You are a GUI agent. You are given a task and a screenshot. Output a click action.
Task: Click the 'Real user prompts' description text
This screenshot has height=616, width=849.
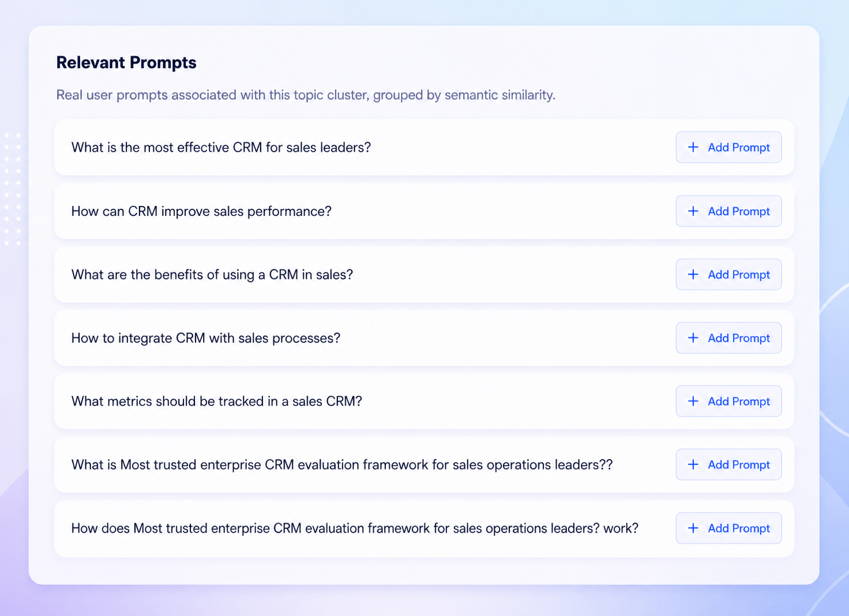pos(306,95)
